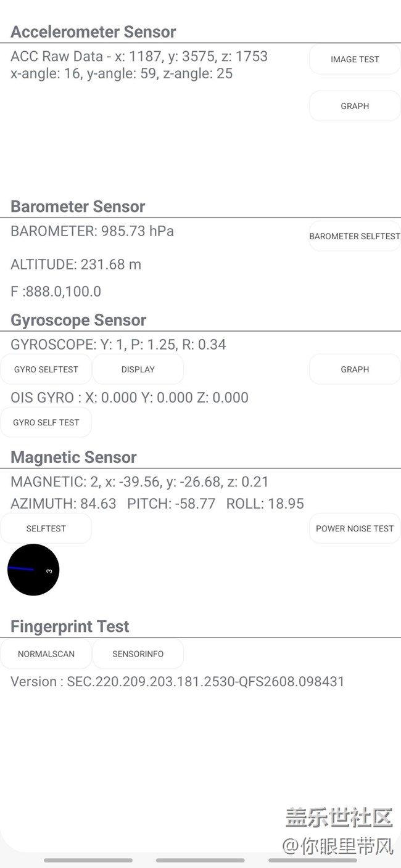
Task: Start the Magnetic Sensor SELFTEST
Action: tap(46, 528)
